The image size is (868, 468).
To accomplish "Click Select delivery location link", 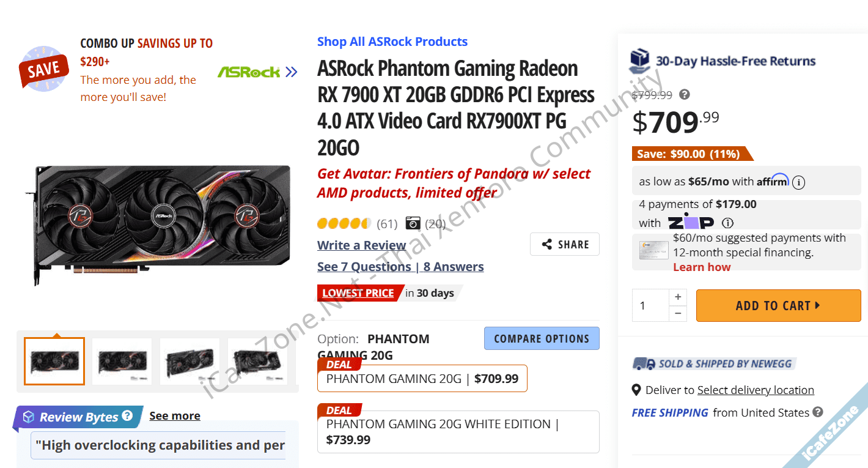I will point(756,390).
